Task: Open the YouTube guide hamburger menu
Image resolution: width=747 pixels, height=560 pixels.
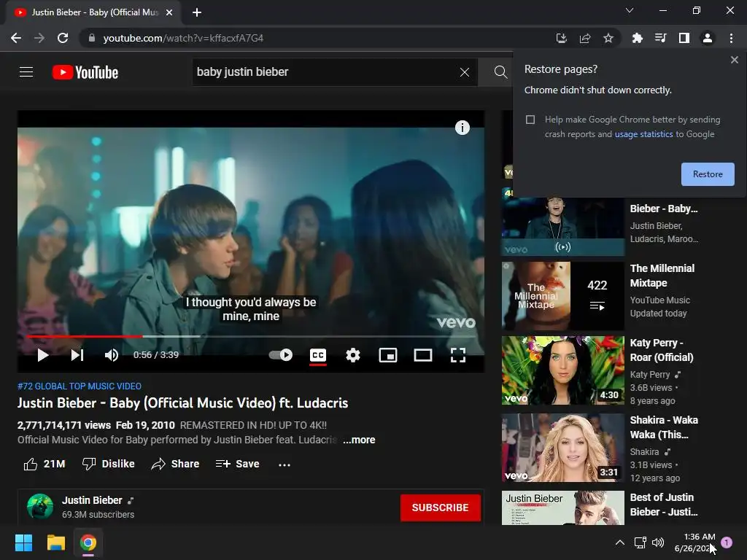Action: 26,72
